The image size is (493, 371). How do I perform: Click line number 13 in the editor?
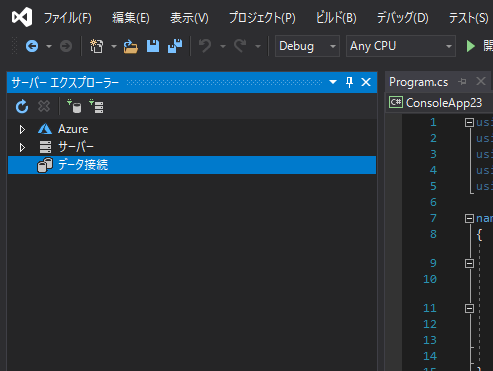[430, 340]
